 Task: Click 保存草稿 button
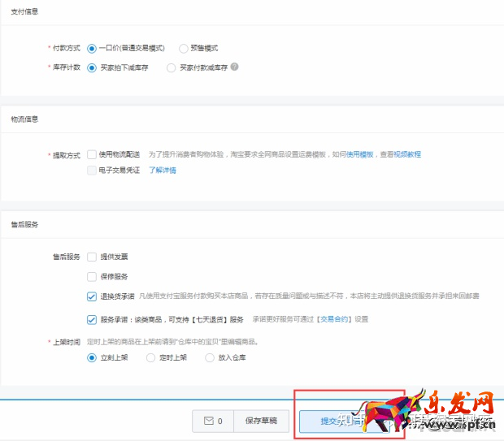coord(261,422)
